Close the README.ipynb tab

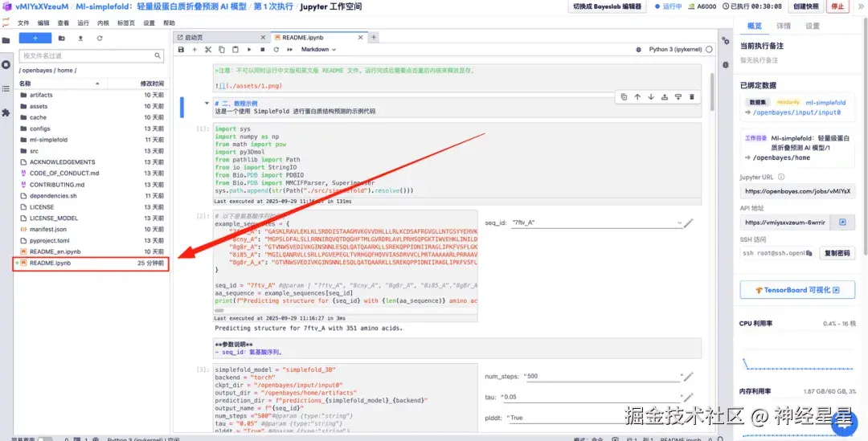tap(360, 38)
